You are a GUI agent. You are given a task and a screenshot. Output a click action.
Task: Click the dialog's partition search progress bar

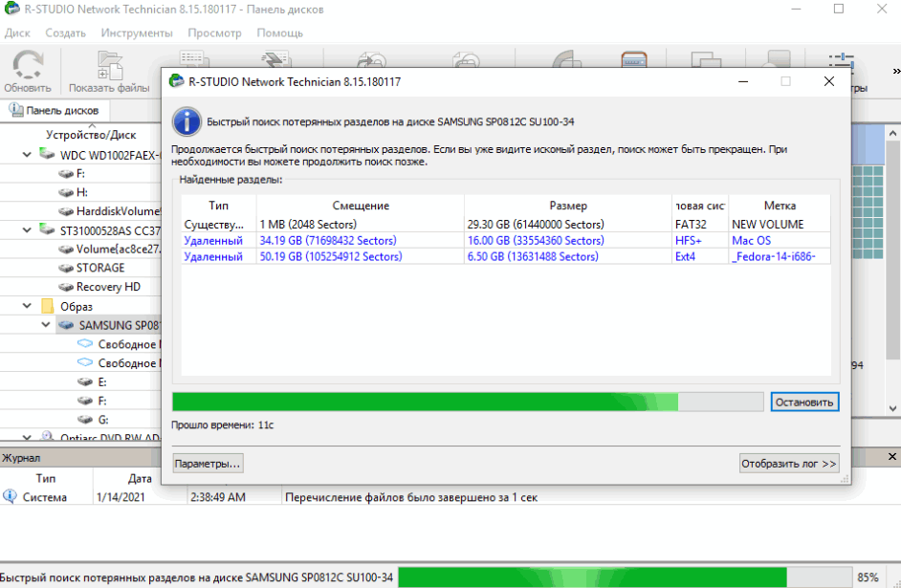tap(468, 402)
